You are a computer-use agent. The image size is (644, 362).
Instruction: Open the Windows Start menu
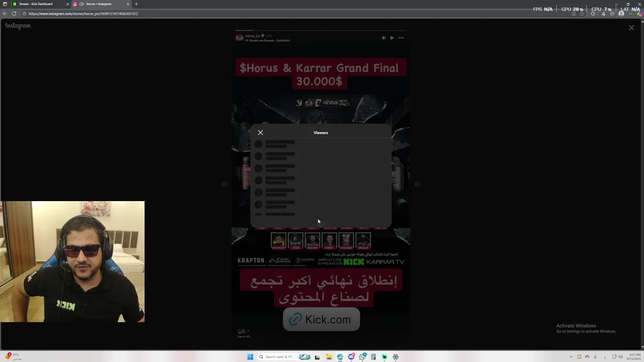coord(250,357)
